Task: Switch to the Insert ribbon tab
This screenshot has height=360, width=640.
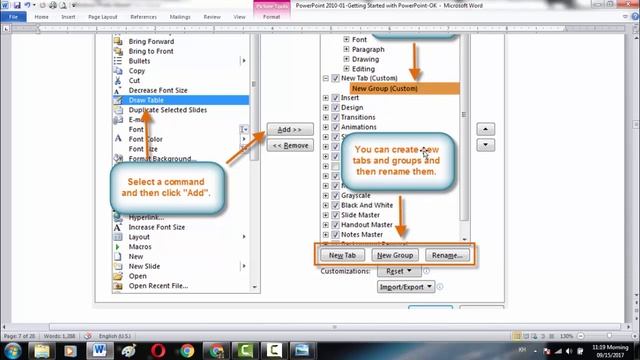Action: coord(68,17)
